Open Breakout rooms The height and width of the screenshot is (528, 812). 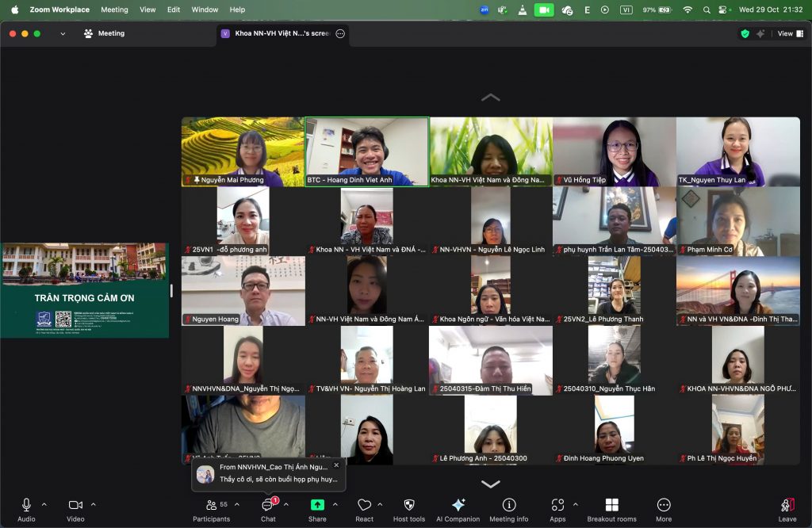click(611, 506)
